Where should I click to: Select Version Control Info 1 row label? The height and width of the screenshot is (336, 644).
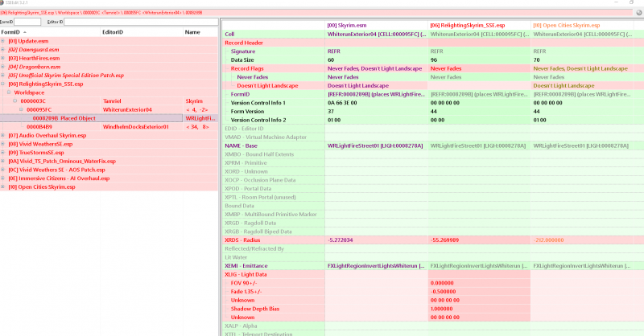point(258,103)
